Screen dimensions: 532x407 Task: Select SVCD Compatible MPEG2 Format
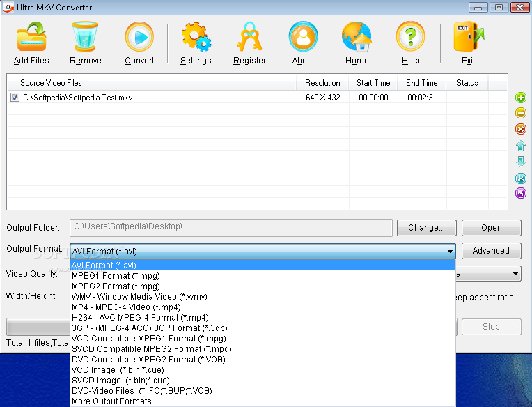click(x=263, y=349)
